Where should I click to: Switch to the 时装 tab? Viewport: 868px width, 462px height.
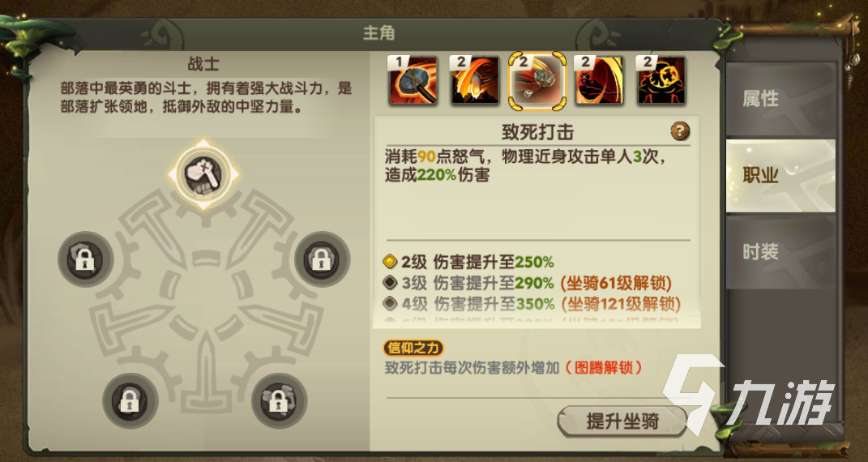[780, 252]
